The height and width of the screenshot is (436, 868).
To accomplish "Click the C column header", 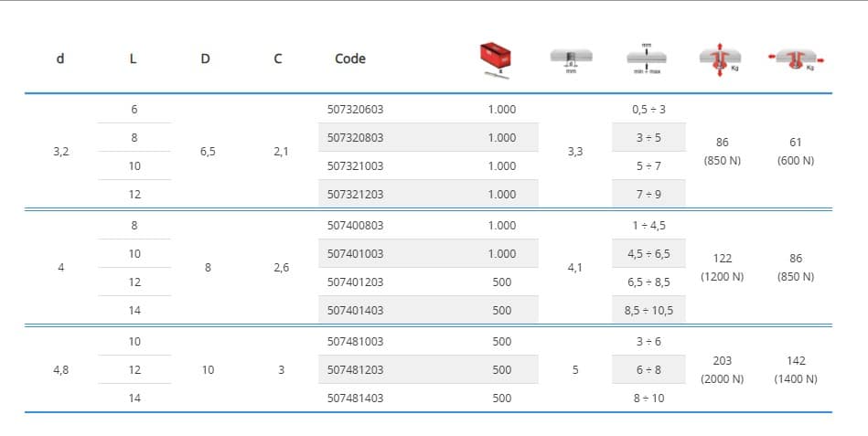I will click(x=278, y=58).
